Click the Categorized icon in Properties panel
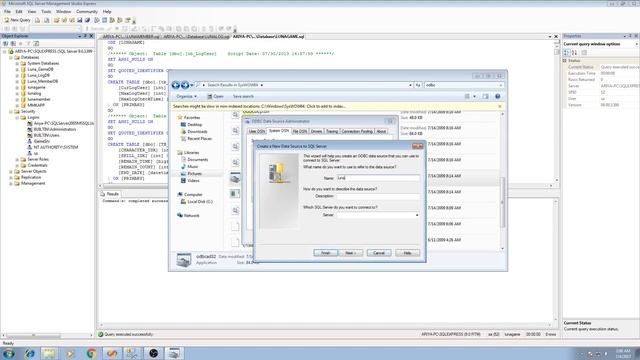This screenshot has height=360, width=640. click(x=567, y=52)
